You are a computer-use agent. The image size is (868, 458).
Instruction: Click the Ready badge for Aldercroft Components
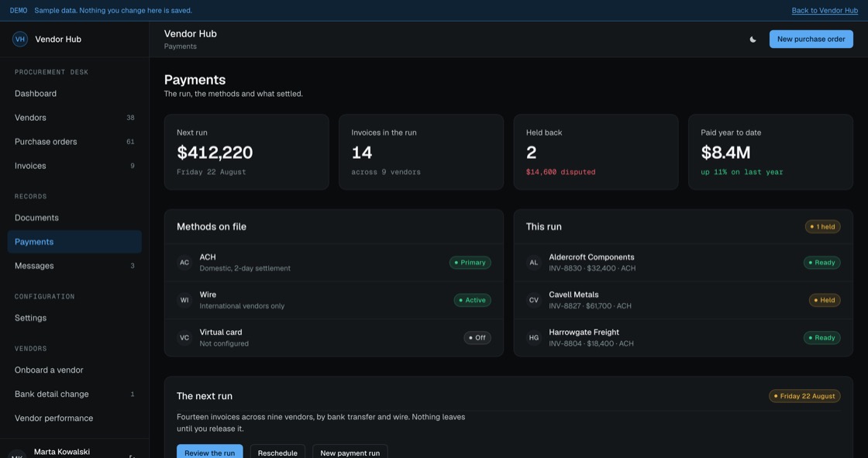pyautogui.click(x=822, y=263)
